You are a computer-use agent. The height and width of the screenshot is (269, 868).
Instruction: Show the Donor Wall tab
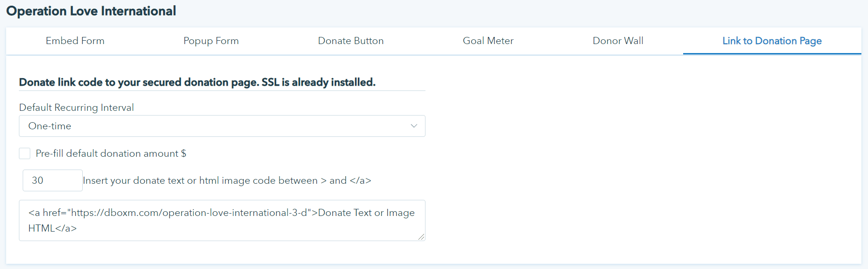coord(618,41)
